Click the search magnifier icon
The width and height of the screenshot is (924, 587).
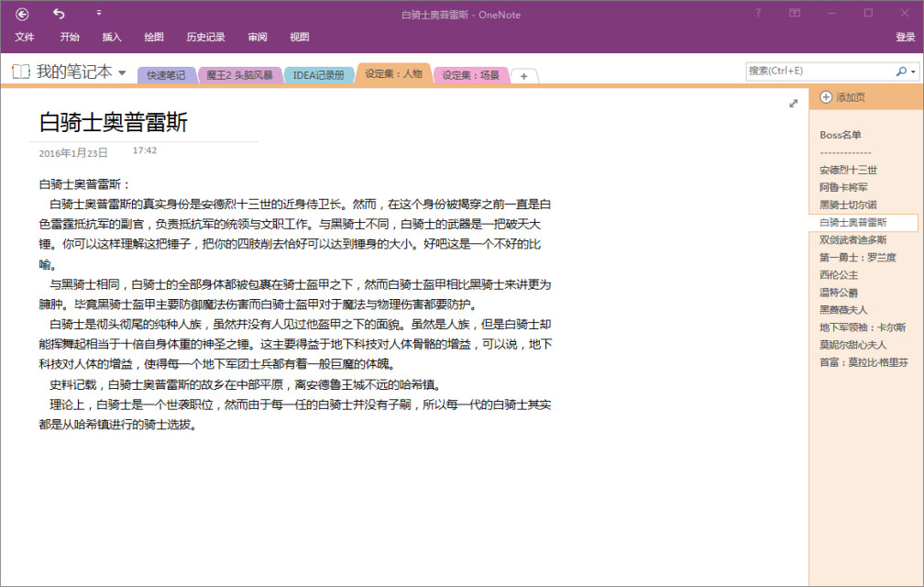tap(902, 70)
